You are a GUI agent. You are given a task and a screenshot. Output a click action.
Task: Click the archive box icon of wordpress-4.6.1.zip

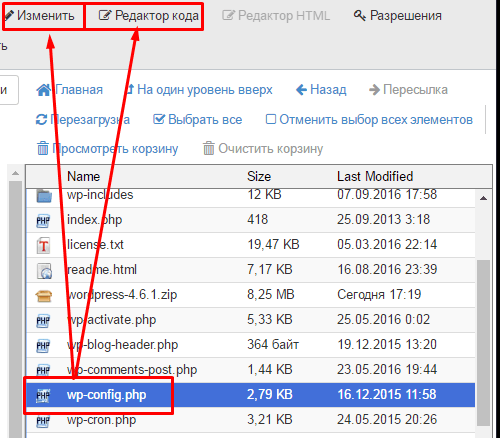[x=44, y=296]
